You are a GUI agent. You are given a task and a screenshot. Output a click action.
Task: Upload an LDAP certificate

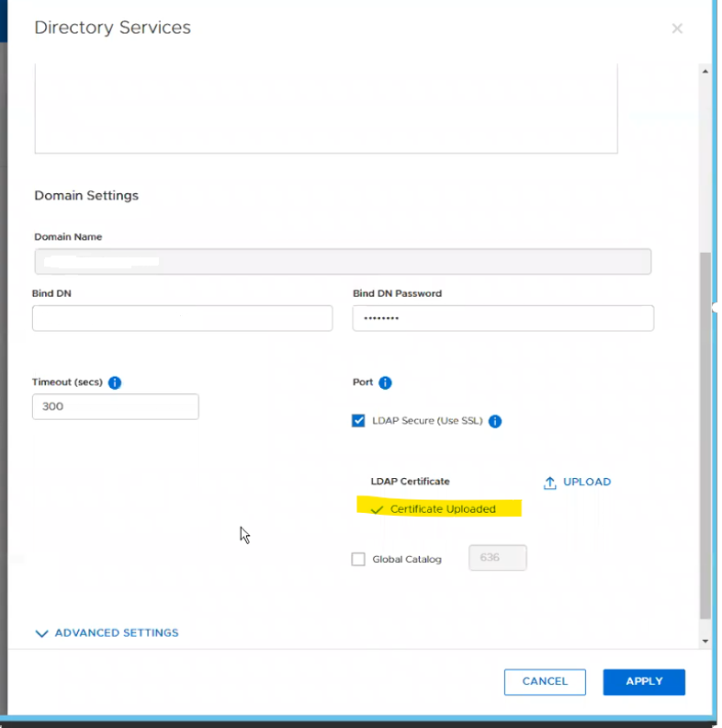pos(577,482)
